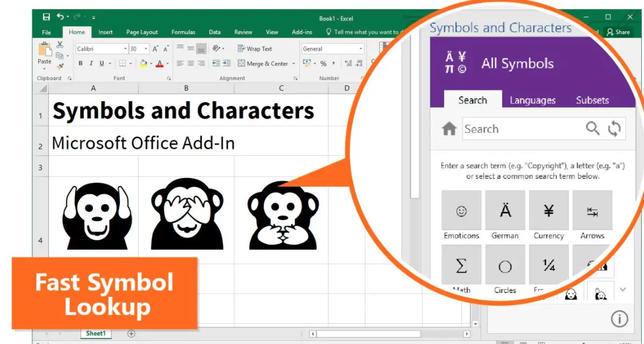Switch to the Insert ribbon tab
The image size is (644, 344).
(x=106, y=32)
